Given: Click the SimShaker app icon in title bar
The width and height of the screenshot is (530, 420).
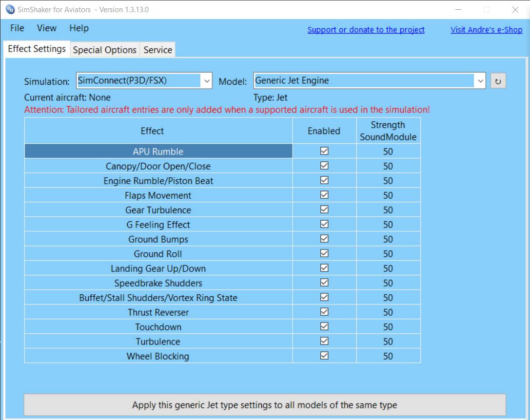Looking at the screenshot, I should (10, 9).
